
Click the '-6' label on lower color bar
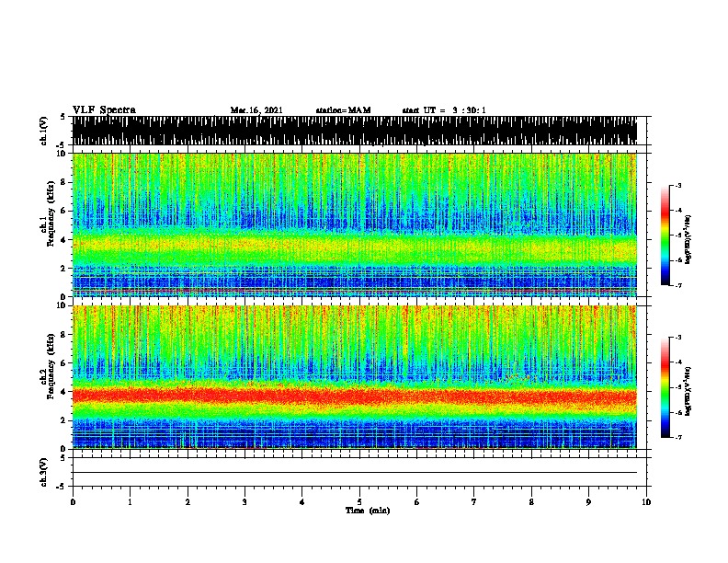click(x=678, y=412)
